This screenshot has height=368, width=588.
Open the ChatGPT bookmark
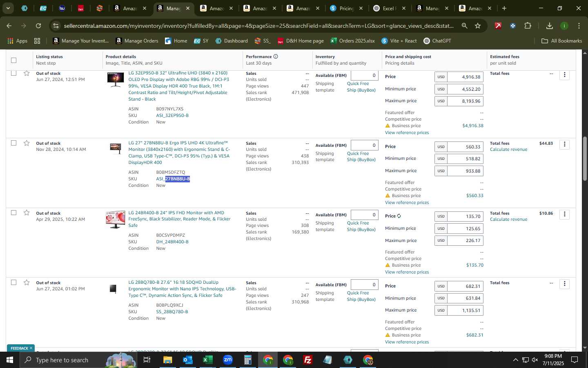(x=437, y=41)
